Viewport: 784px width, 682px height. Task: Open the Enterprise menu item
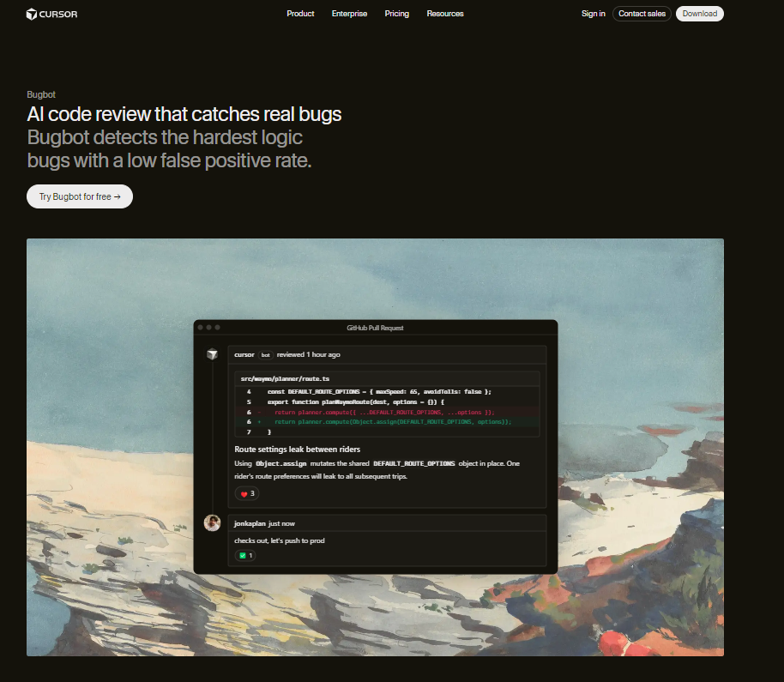click(349, 14)
